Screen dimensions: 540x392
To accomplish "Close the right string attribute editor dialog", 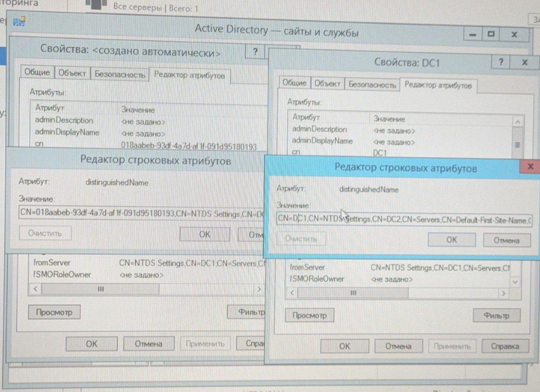I will (x=530, y=166).
